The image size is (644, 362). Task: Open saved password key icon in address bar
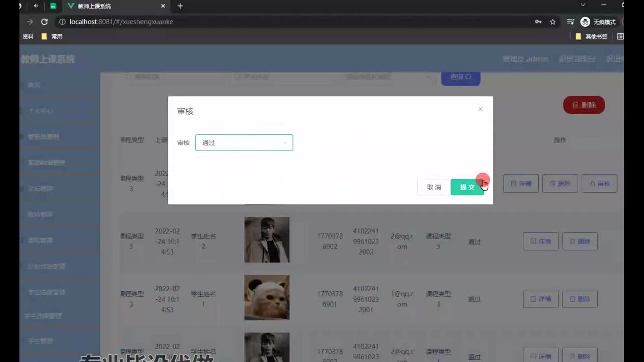click(x=538, y=22)
